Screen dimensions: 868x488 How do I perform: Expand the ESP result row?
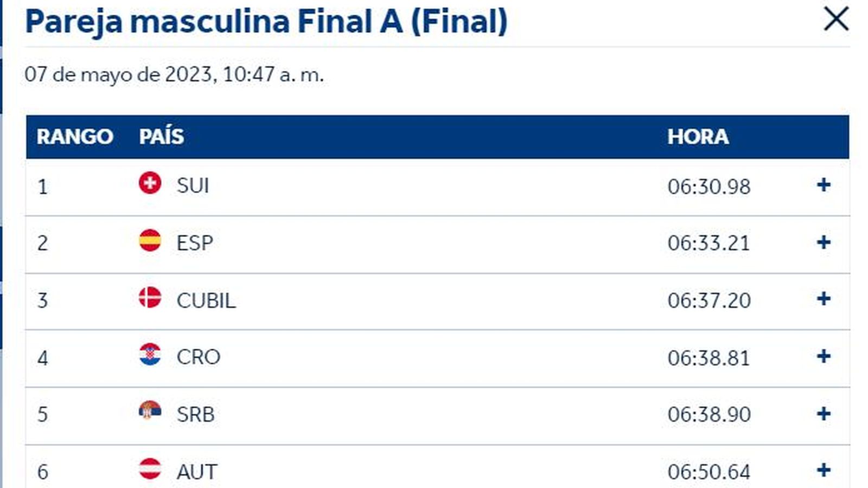823,242
